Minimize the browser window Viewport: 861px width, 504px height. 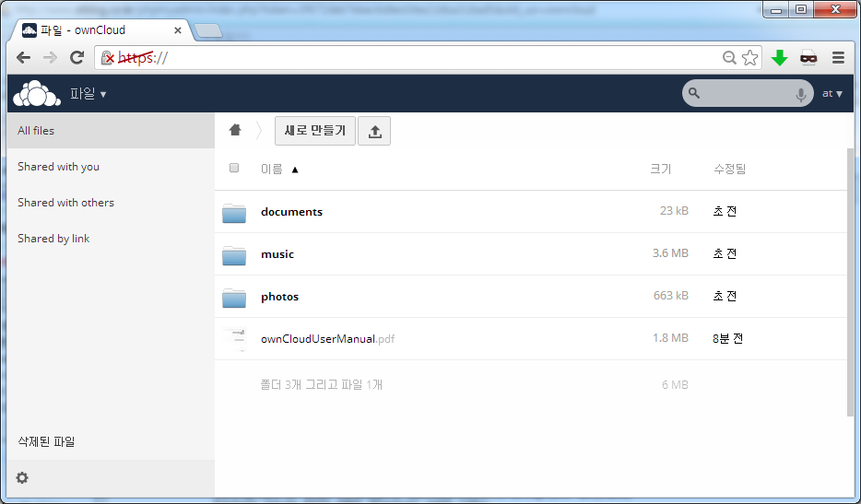[776, 9]
